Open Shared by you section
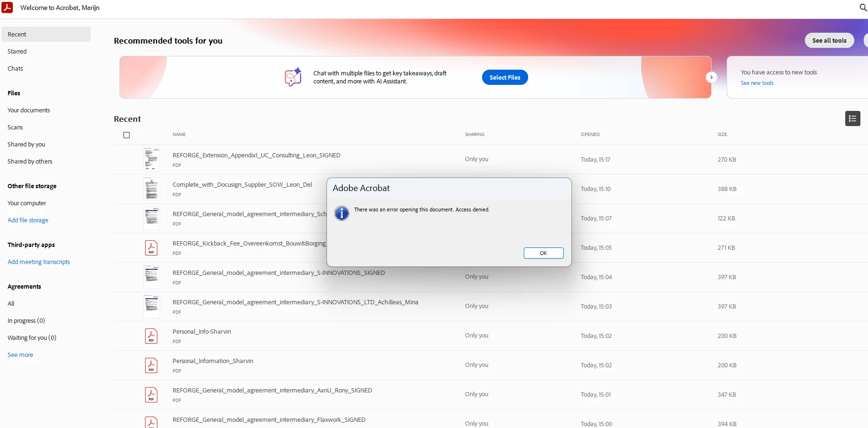This screenshot has width=868, height=428. pos(27,144)
